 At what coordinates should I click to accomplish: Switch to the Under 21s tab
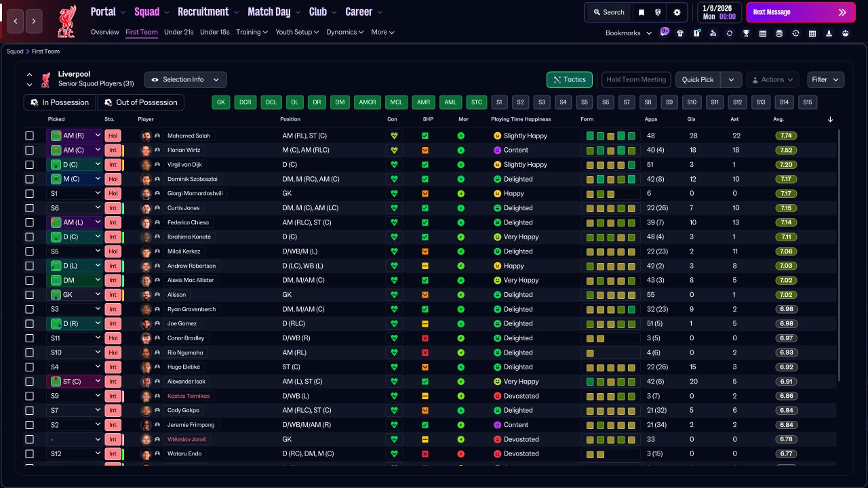(x=179, y=32)
